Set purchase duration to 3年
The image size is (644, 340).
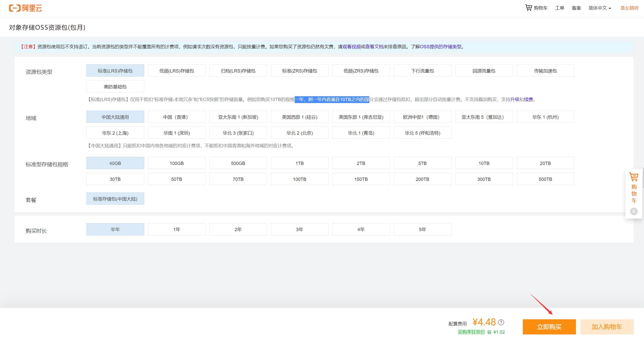(299, 229)
